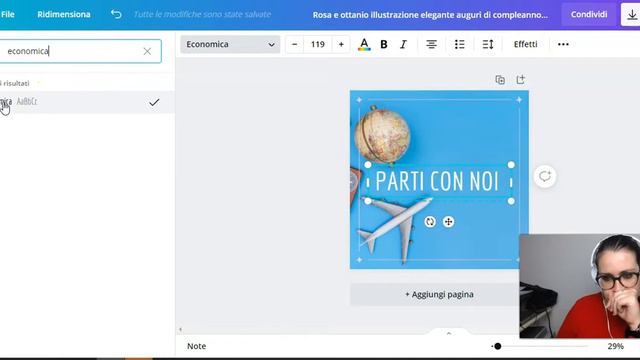Add a comment using the speech bubble icon

pos(545,176)
